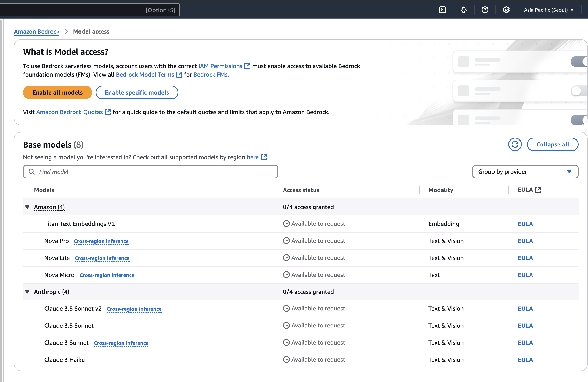Click the status icon for Claude 3 Haiku
This screenshot has height=382, width=588.
coord(286,359)
